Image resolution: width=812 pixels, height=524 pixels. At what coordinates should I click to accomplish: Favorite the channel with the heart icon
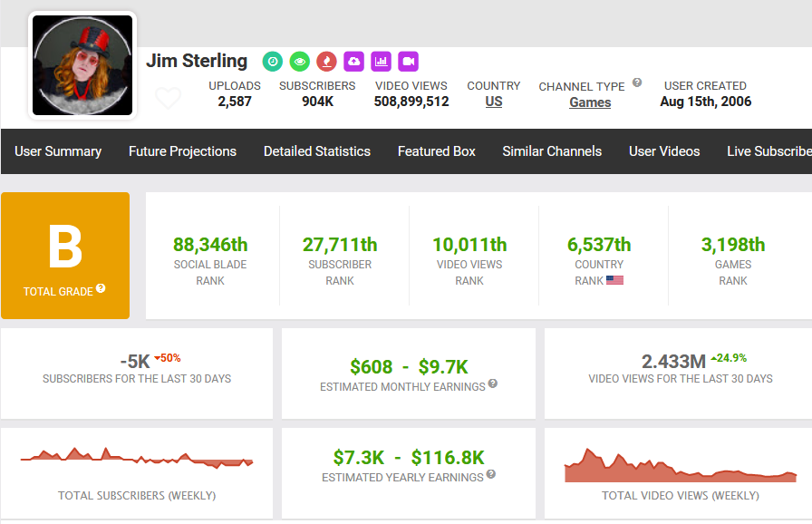pos(169,97)
